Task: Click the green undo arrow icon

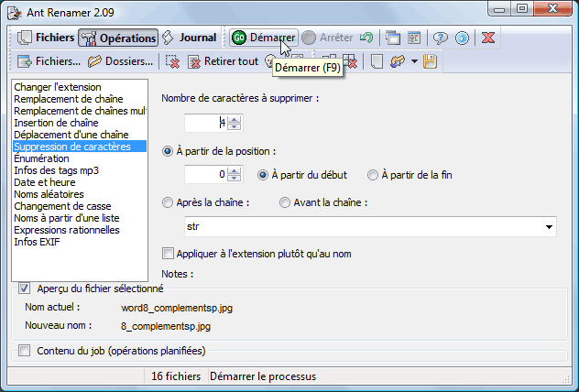Action: pyautogui.click(x=366, y=38)
